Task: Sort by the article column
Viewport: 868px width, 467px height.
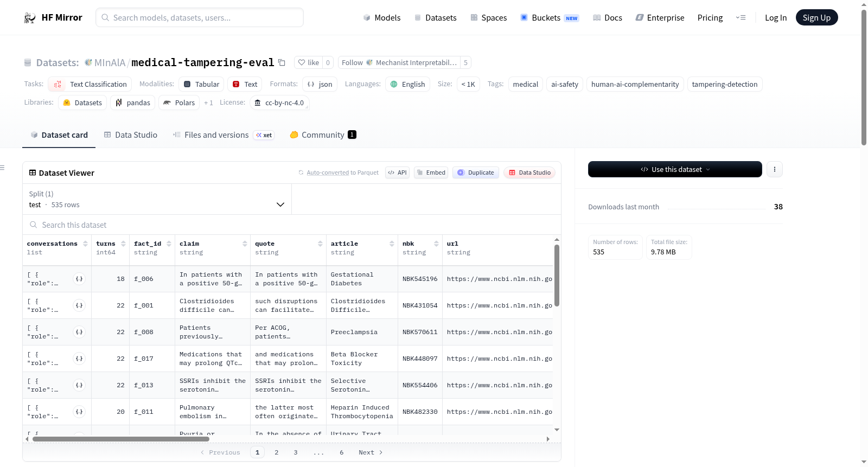Action: (392, 244)
